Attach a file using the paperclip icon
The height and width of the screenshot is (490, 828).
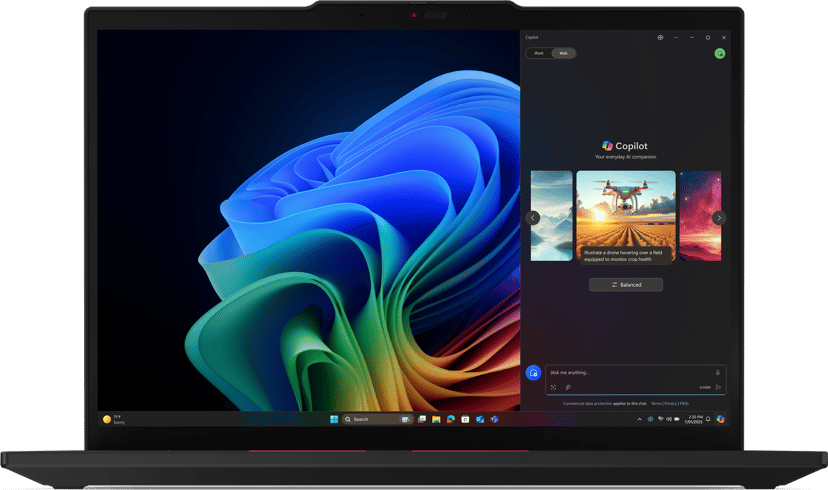568,388
